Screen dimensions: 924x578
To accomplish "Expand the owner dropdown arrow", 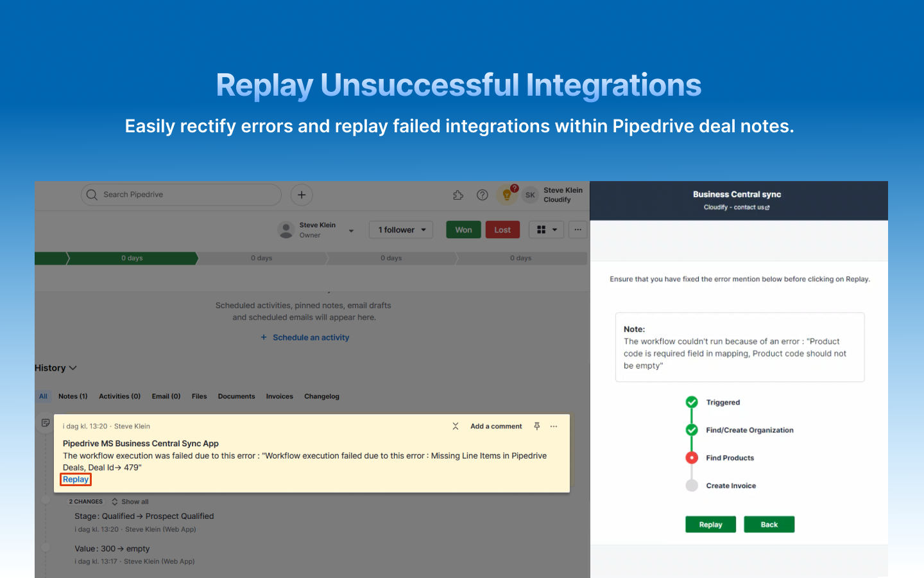I will (x=351, y=231).
